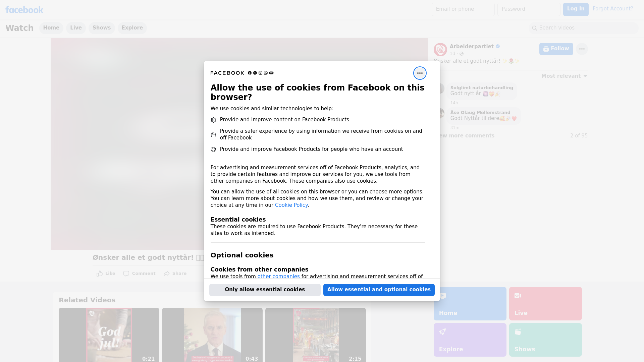Image resolution: width=644 pixels, height=362 pixels.
Task: Open the 0:43 related video thumbnail
Action: coord(212,335)
